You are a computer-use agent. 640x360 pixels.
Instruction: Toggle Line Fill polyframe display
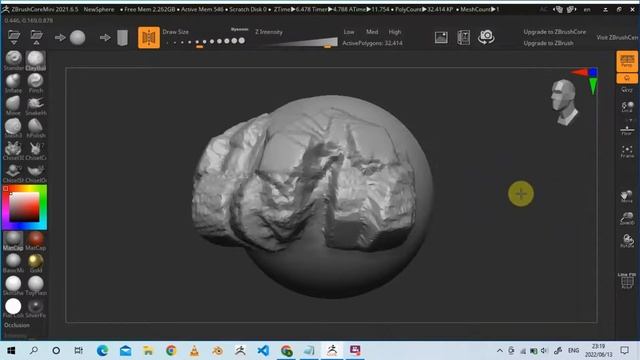[x=627, y=280]
